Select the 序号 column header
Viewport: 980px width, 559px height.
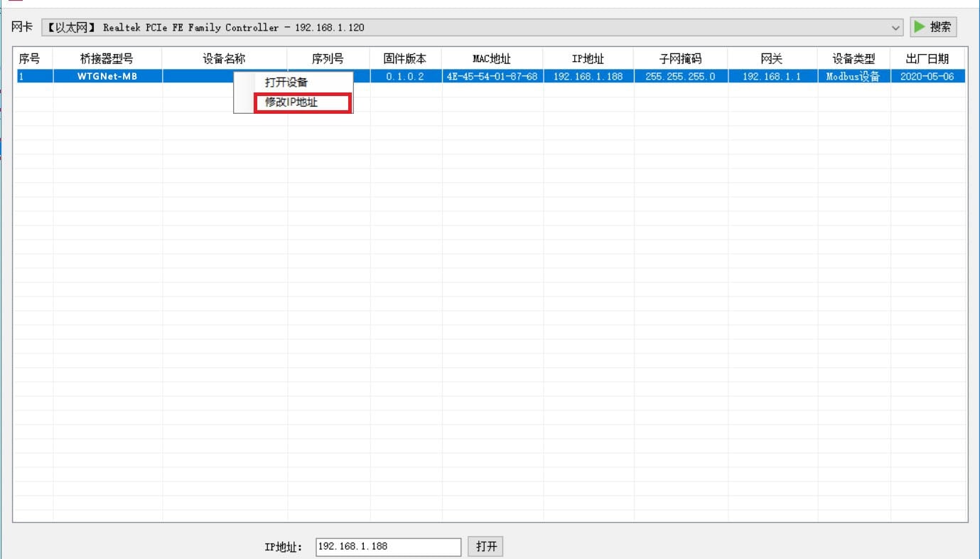(33, 59)
